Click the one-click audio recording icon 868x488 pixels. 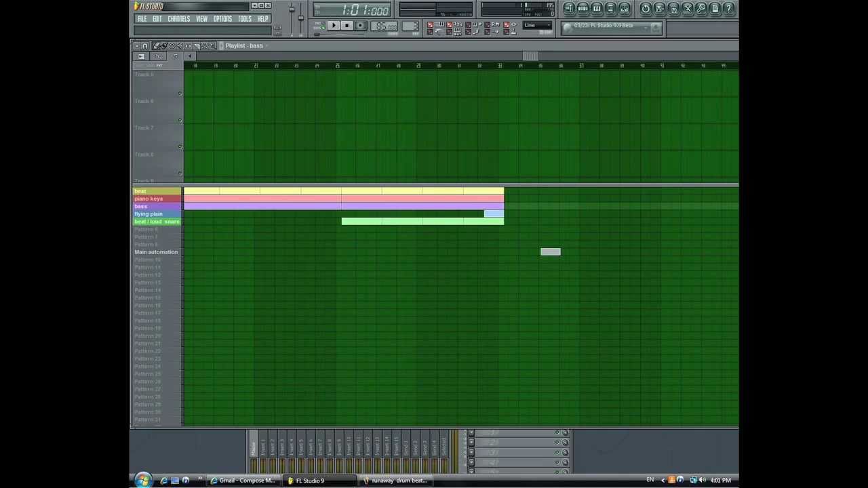pos(688,8)
